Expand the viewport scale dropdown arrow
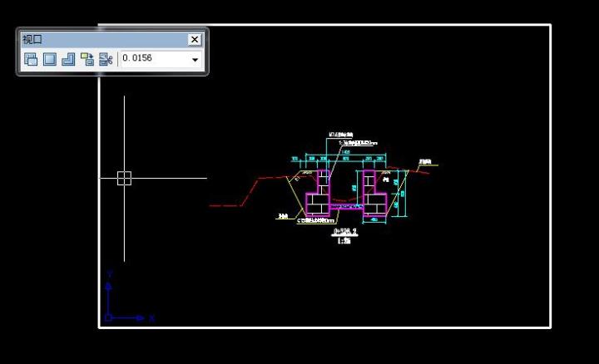 click(x=196, y=60)
